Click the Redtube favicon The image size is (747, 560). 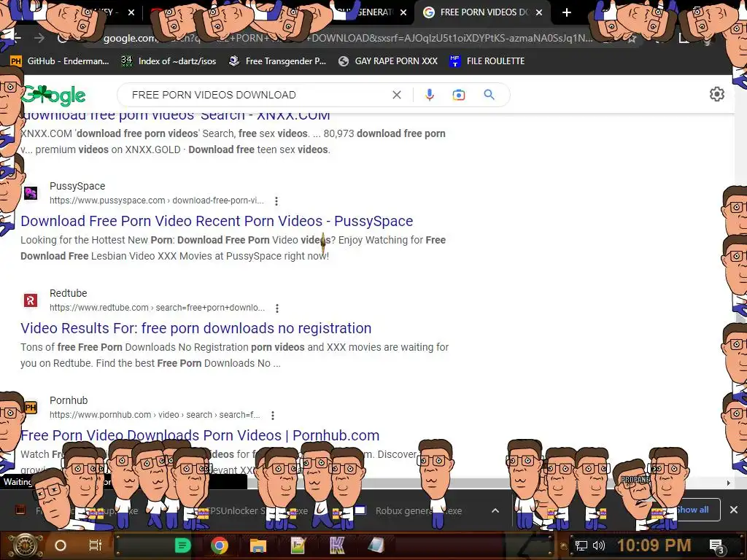coord(31,300)
